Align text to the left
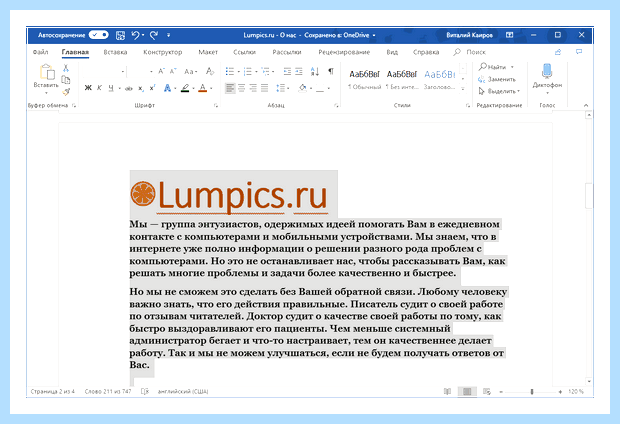 point(230,88)
